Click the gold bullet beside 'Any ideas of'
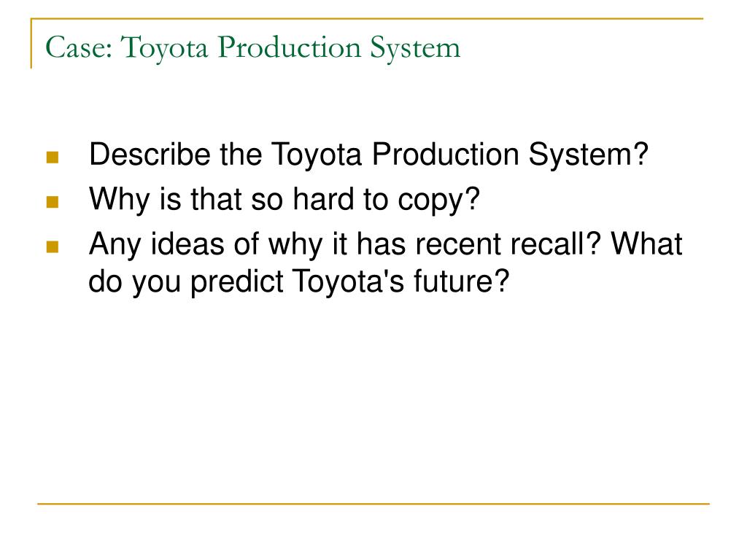 tap(53, 246)
